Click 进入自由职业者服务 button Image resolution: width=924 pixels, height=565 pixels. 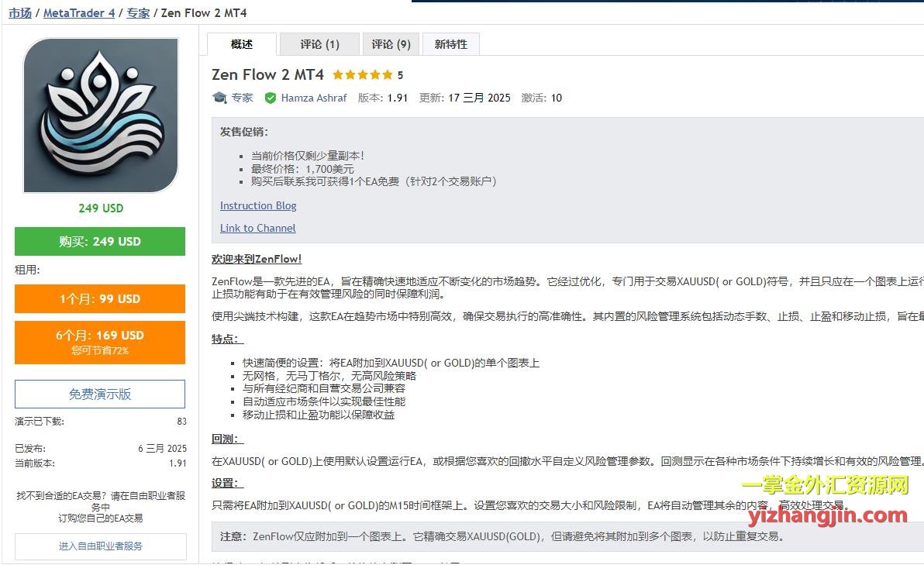coord(101,546)
